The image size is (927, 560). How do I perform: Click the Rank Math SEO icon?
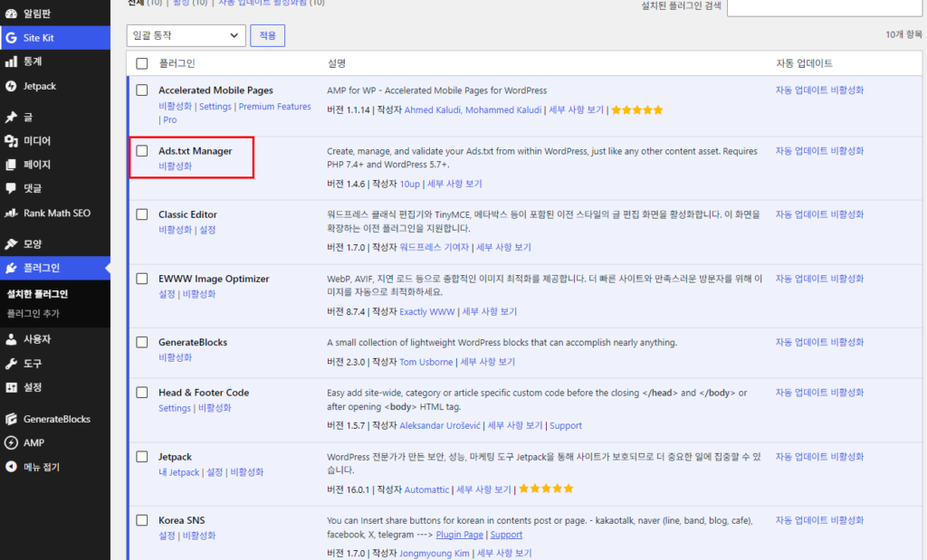[11, 214]
